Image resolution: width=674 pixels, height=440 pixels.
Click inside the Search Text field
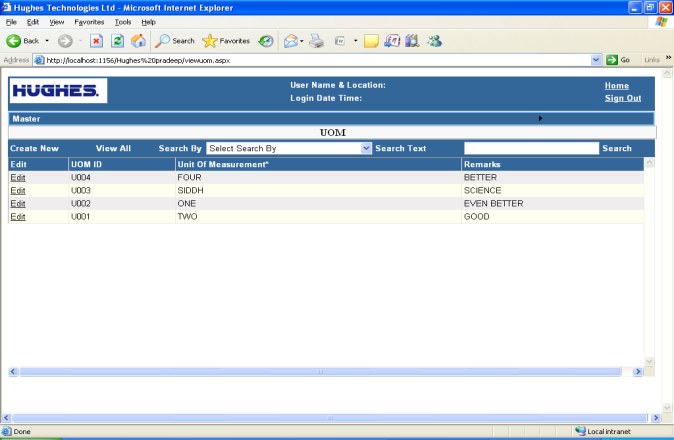coord(530,148)
